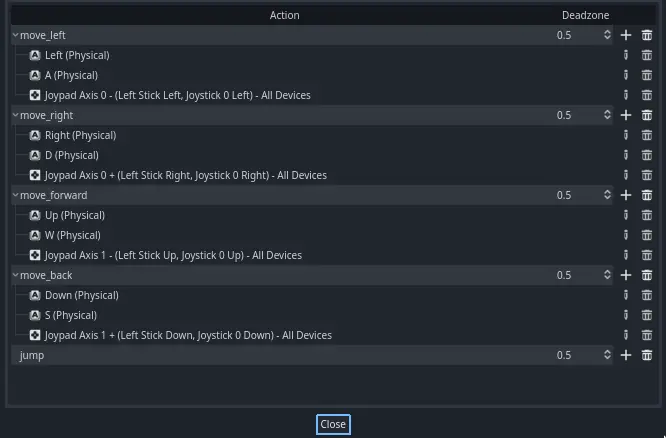This screenshot has width=666, height=438.
Task: Click the Close button
Action: [333, 424]
